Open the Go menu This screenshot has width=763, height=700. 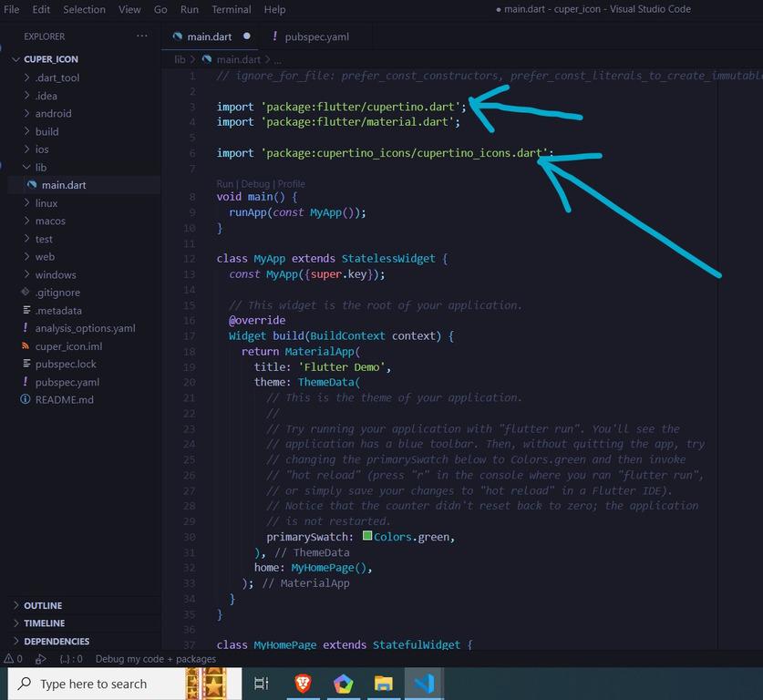tap(160, 9)
